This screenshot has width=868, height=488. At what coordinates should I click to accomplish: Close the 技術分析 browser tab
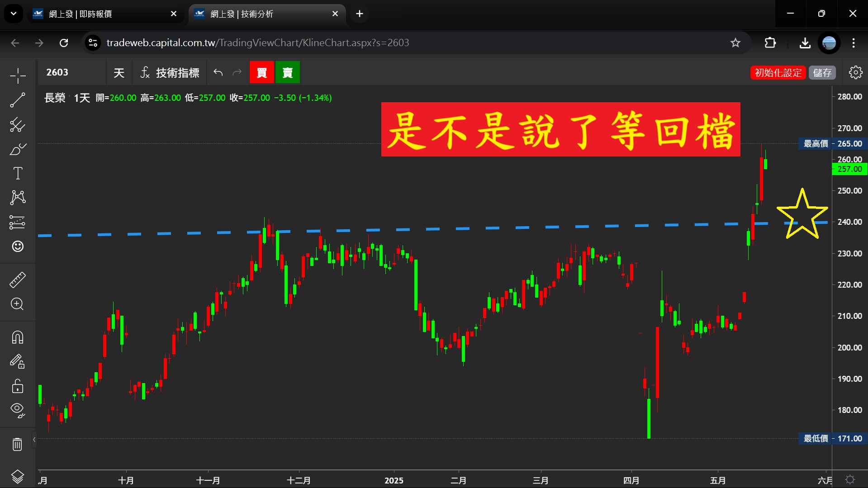(x=335, y=14)
